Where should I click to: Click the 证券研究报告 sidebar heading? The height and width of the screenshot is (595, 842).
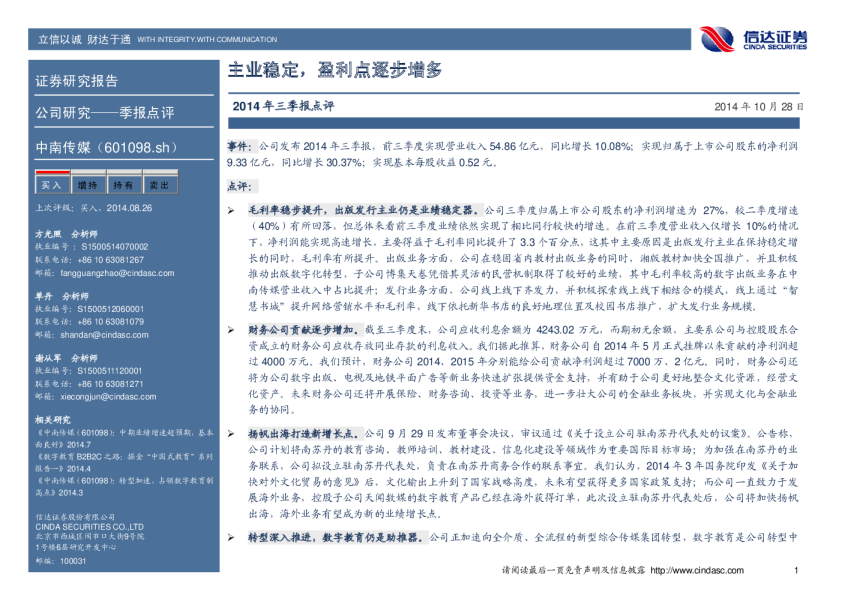click(x=76, y=81)
